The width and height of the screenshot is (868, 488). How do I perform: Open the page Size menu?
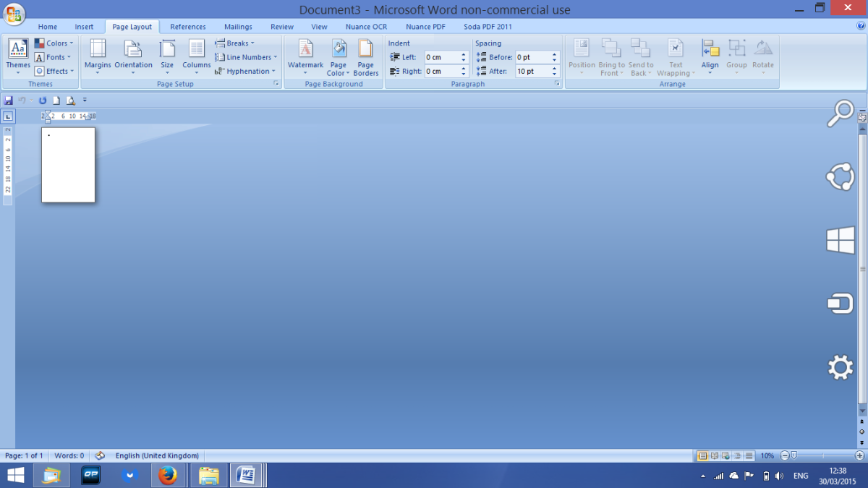point(167,57)
